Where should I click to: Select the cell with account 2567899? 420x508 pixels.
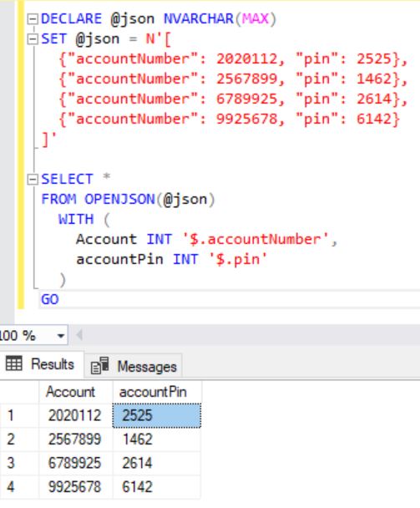(76, 439)
